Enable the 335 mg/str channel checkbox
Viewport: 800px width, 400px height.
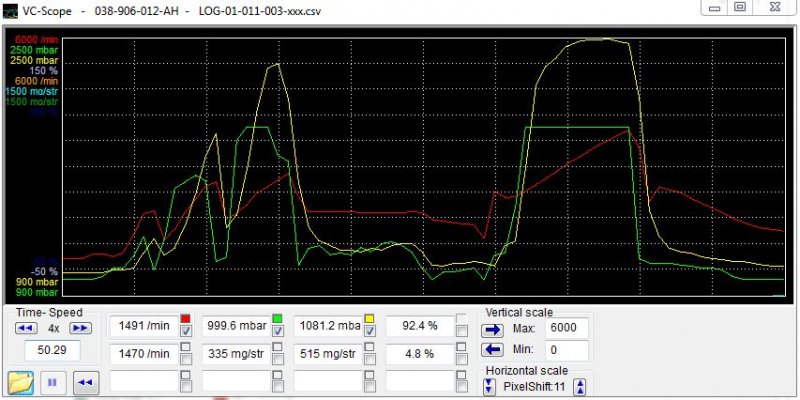(277, 352)
